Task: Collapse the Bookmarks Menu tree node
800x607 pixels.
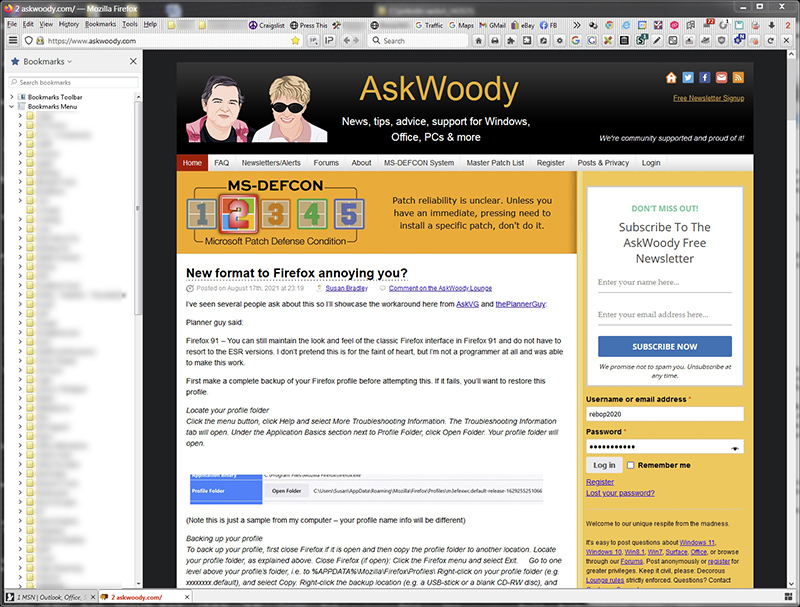Action: click(x=12, y=106)
